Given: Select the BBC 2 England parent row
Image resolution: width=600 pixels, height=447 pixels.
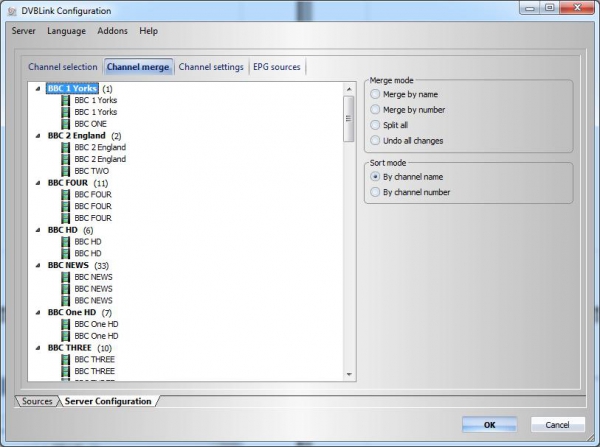Looking at the screenshot, I should [77, 136].
